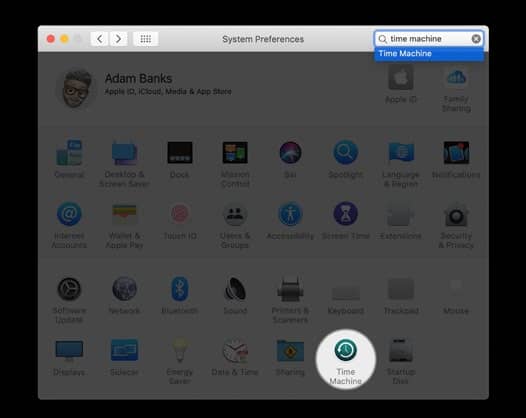Click Adam Banks profile picture
Image resolution: width=526 pixels, height=418 pixels.
tap(77, 88)
